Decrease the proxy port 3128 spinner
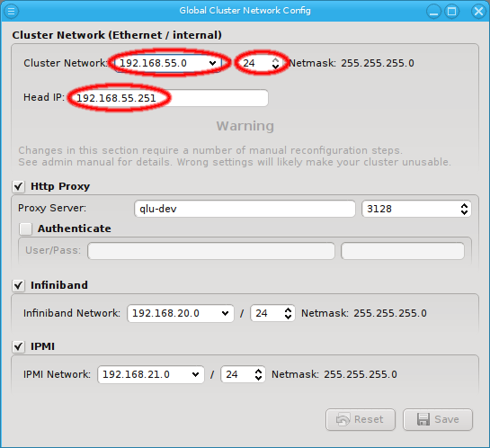Image resolution: width=490 pixels, height=448 pixels. coord(464,212)
